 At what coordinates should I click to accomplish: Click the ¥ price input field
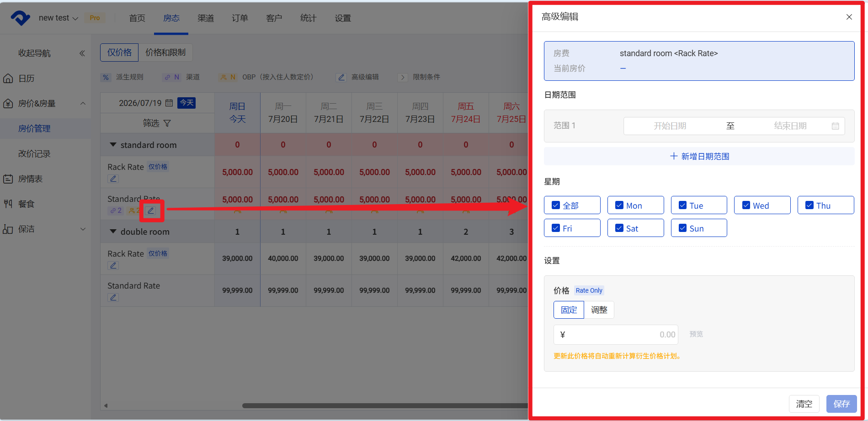coord(616,335)
